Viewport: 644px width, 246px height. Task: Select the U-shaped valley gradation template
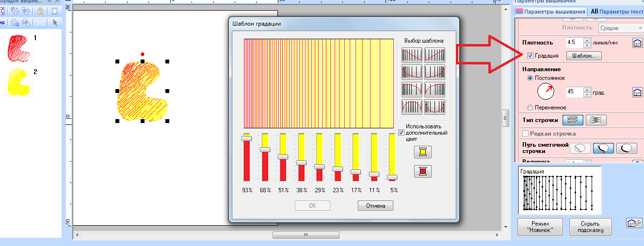point(435,107)
